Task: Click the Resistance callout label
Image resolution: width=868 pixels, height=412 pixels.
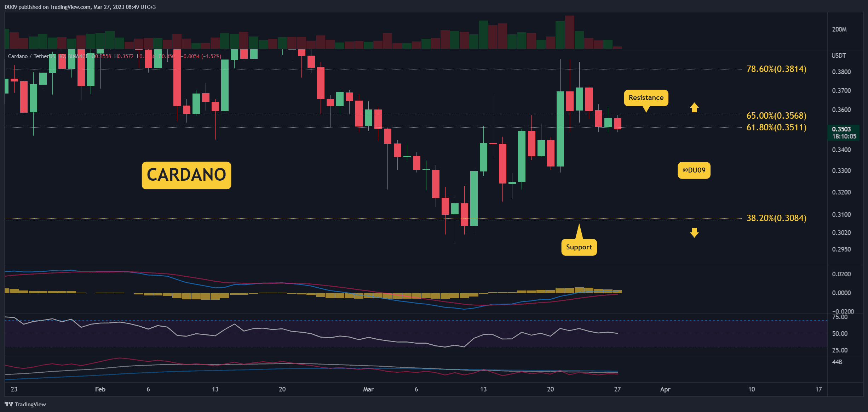Action: coord(646,98)
